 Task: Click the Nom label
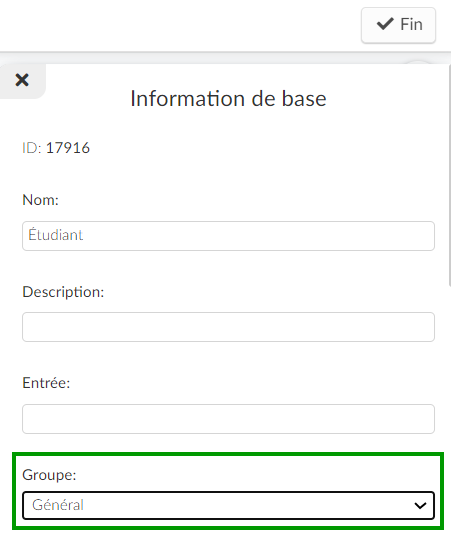pyautogui.click(x=41, y=200)
